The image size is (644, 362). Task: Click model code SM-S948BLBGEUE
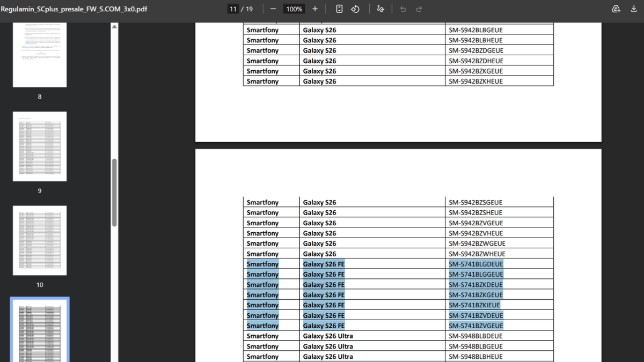[x=475, y=346]
